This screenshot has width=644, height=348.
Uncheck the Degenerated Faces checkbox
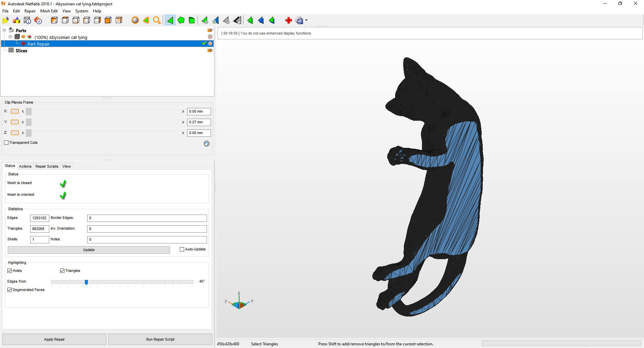tap(10, 290)
